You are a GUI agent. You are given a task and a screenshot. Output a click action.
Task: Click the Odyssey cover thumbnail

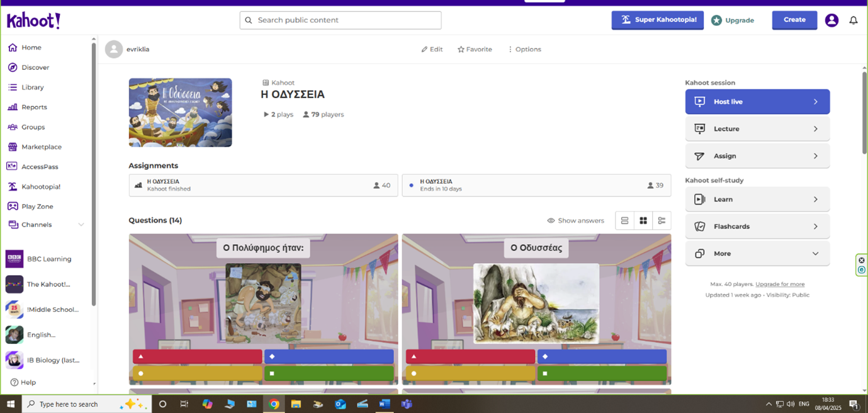click(180, 113)
